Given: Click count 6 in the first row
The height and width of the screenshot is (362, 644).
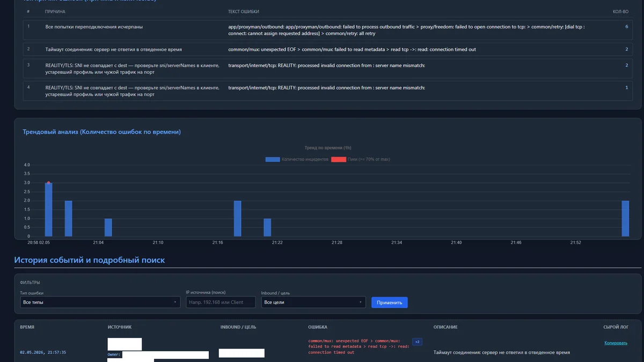Looking at the screenshot, I should pyautogui.click(x=626, y=26).
